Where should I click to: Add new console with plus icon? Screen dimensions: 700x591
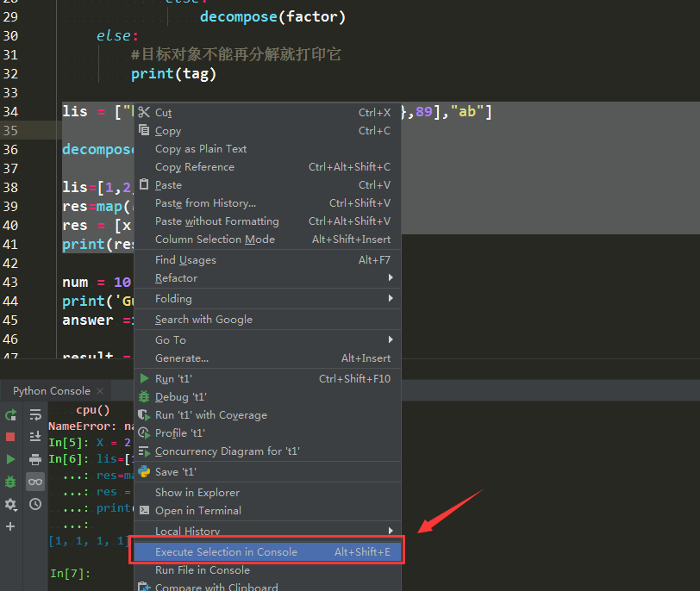pyautogui.click(x=10, y=526)
